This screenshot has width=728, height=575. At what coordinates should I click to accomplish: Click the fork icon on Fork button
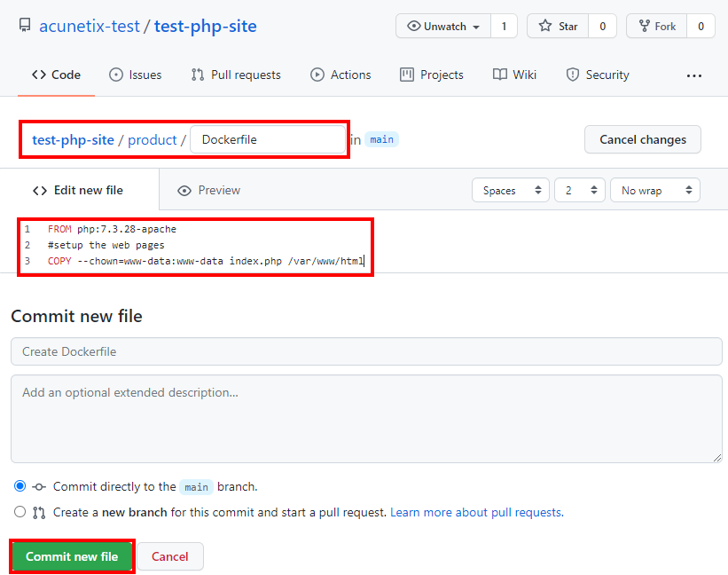click(x=644, y=26)
